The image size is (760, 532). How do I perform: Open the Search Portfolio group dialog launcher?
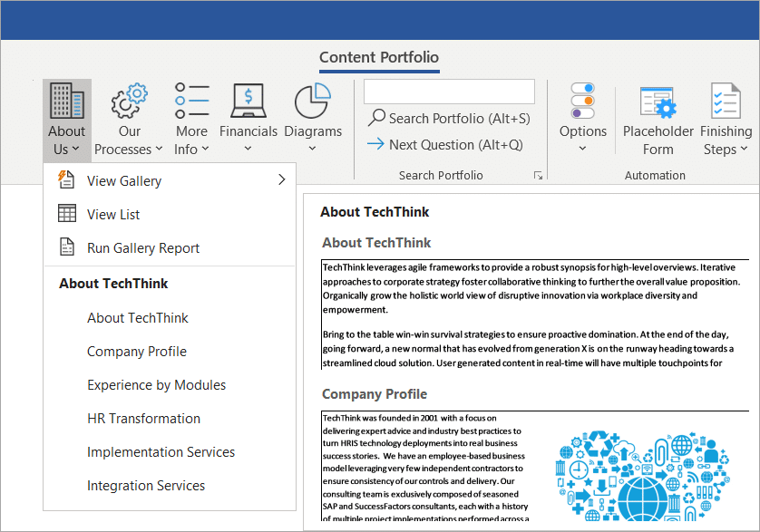(x=538, y=176)
